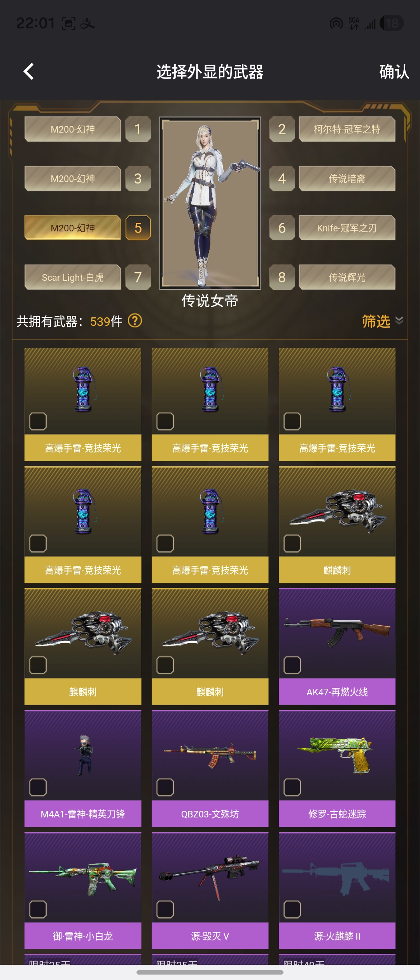Click the chevron beside 筛选
Screen dimensions: 420x980
[399, 320]
